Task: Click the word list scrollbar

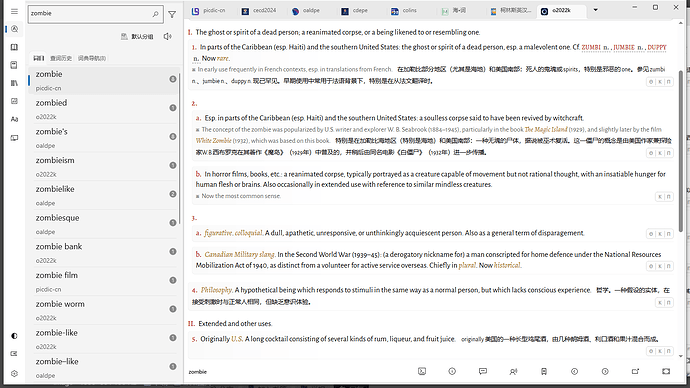Action: coord(180,149)
